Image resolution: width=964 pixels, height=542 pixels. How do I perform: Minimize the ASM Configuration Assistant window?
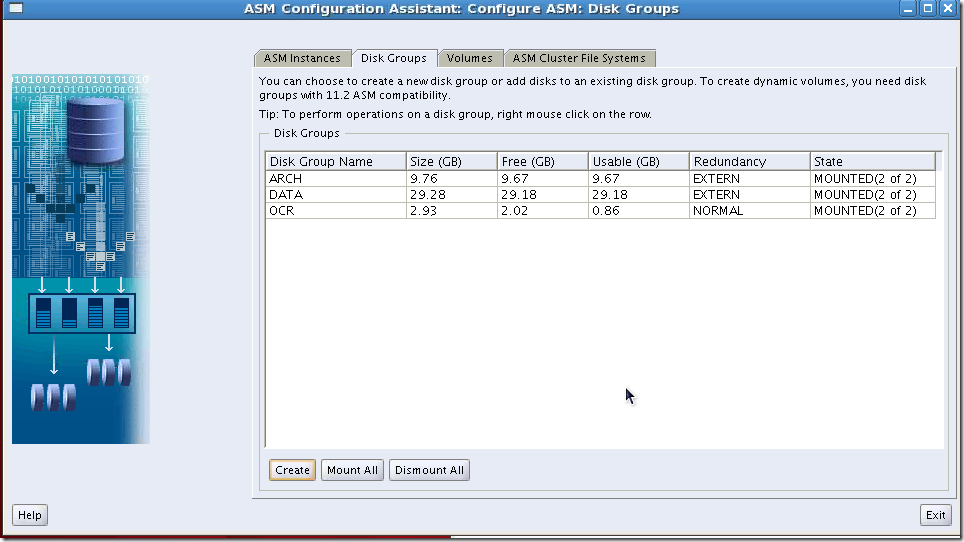[907, 9]
